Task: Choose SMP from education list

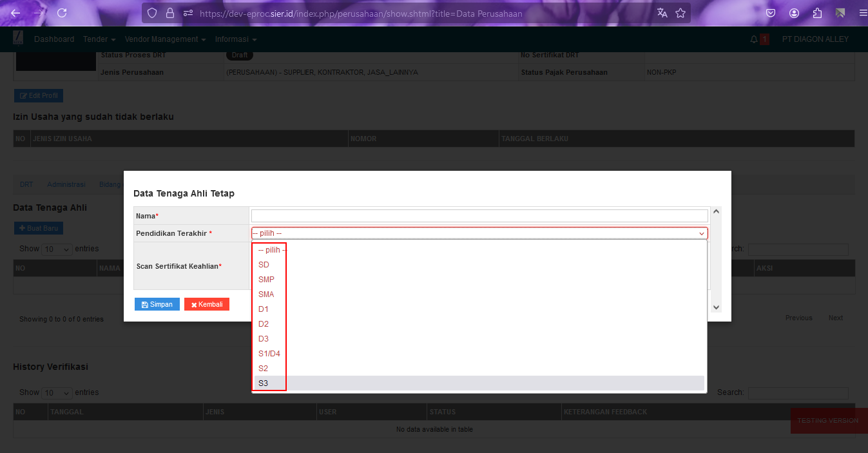Action: click(479, 280)
